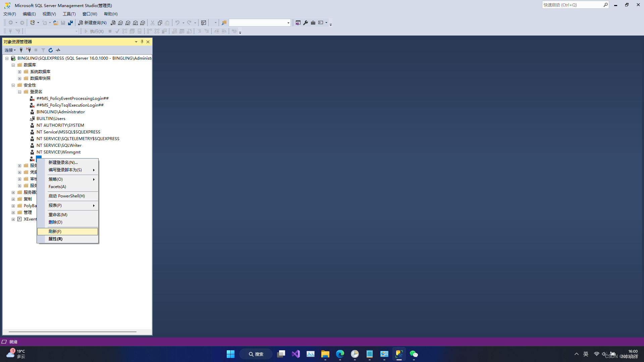Refresh Object Explorer with the circular arrow icon

click(x=51, y=50)
